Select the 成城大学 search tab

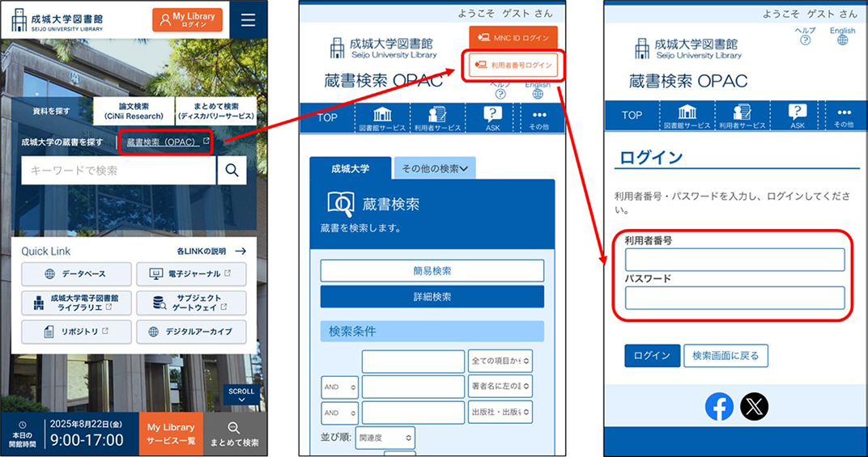click(x=350, y=168)
